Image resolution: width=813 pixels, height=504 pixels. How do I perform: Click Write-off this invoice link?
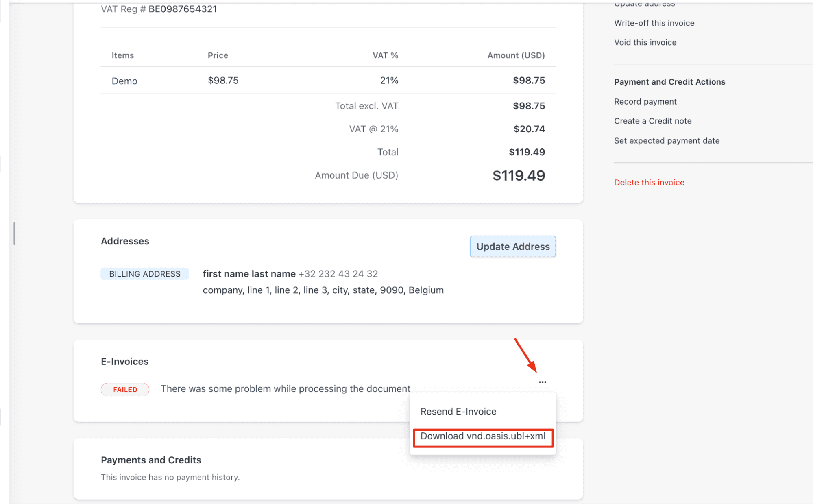(x=654, y=23)
